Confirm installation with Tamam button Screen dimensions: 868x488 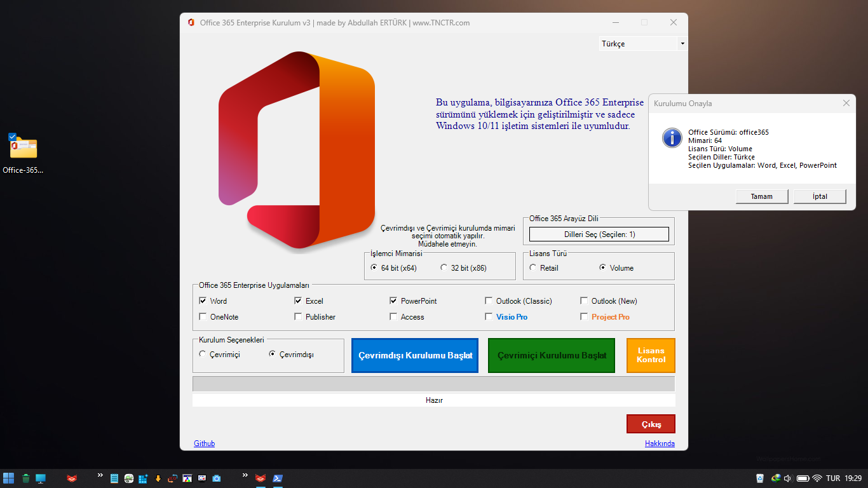(x=762, y=196)
